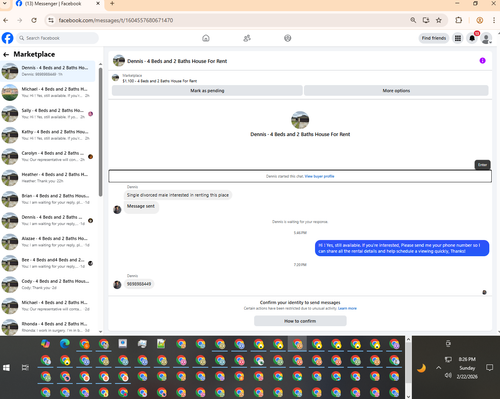Click the install app icon in address bar
The image size is (500, 399).
426,20
